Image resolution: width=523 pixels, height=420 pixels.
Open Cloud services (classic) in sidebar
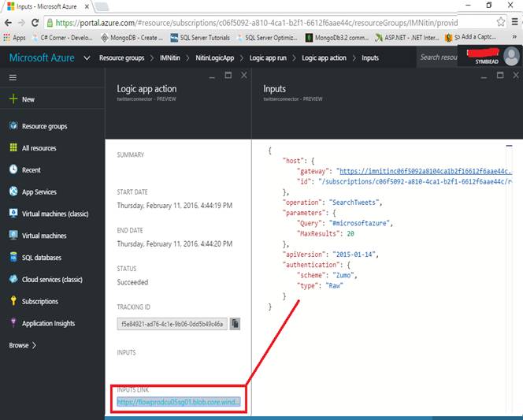tap(46, 279)
